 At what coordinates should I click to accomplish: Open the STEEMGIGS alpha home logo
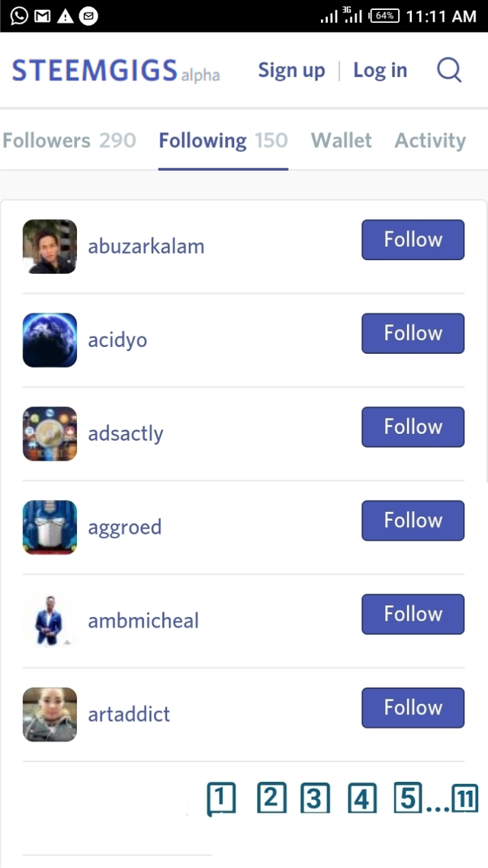pyautogui.click(x=116, y=71)
